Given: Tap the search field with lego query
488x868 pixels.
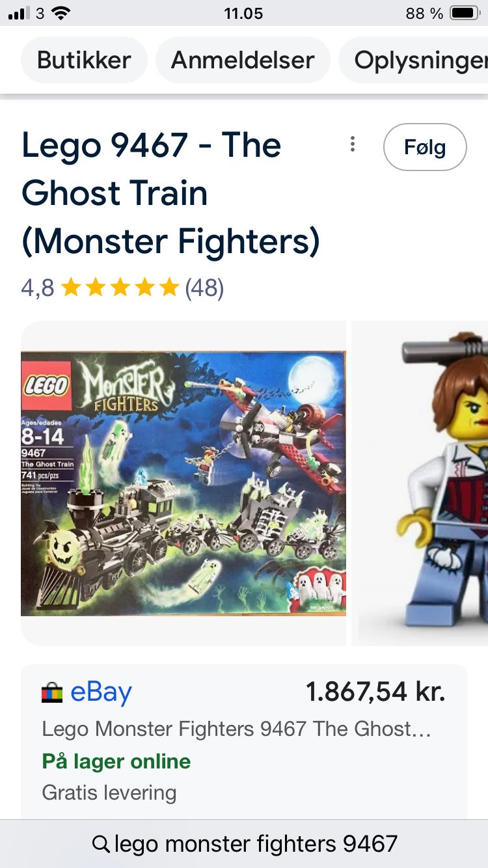Looking at the screenshot, I should [x=244, y=844].
